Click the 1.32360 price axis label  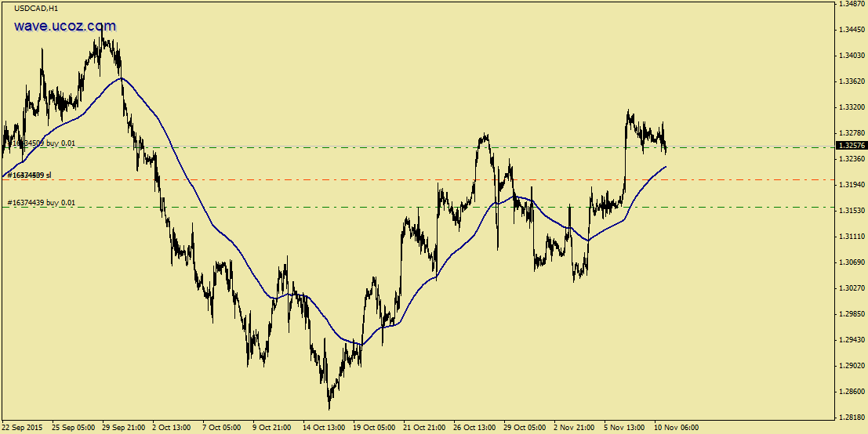pyautogui.click(x=852, y=159)
